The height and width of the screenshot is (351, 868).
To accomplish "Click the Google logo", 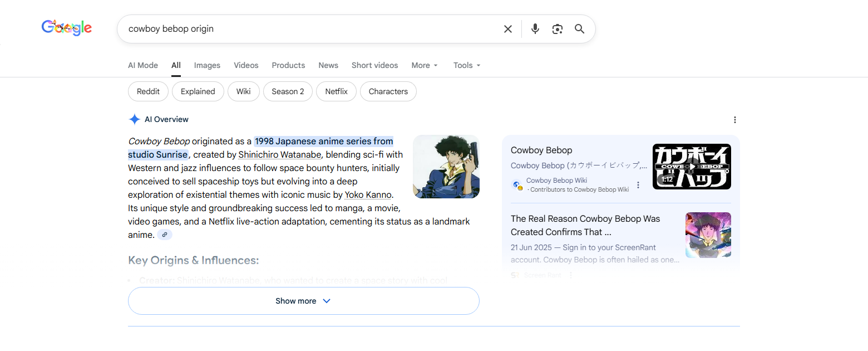I will pyautogui.click(x=67, y=28).
